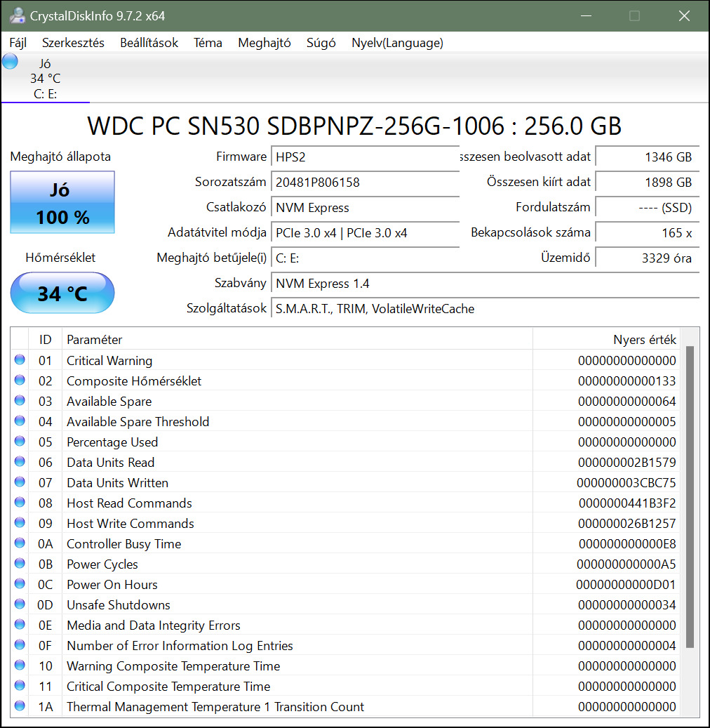Close the CrystalDiskInfo window
710x728 pixels.
click(x=684, y=15)
